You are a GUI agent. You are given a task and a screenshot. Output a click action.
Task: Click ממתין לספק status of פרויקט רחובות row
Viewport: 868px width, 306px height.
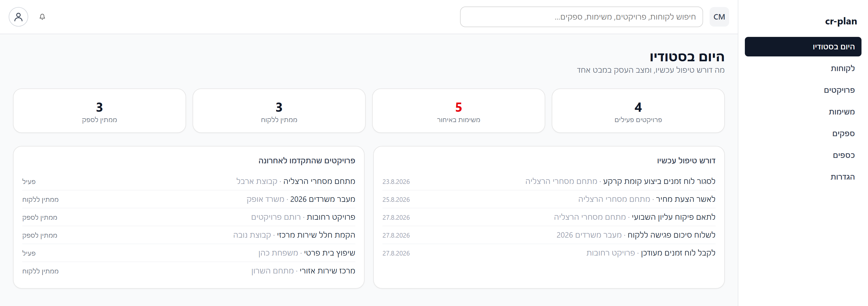(x=40, y=217)
